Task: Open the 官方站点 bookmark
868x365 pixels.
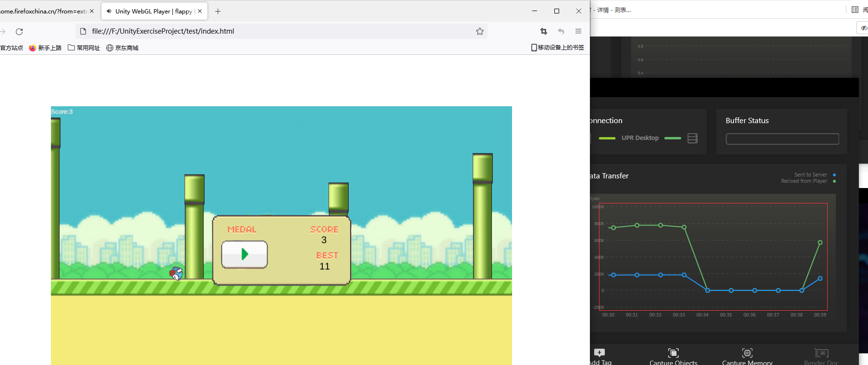Action: pyautogui.click(x=12, y=48)
